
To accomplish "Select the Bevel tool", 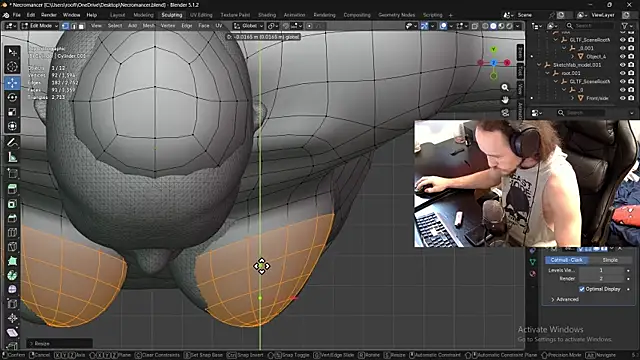I will [x=12, y=218].
